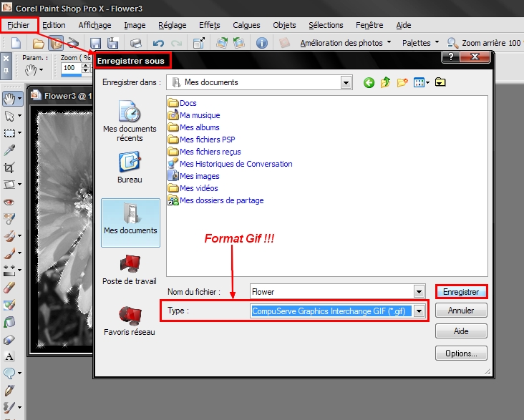
Task: Select the Flood Fill bucket tool
Action: pyautogui.click(x=9, y=322)
